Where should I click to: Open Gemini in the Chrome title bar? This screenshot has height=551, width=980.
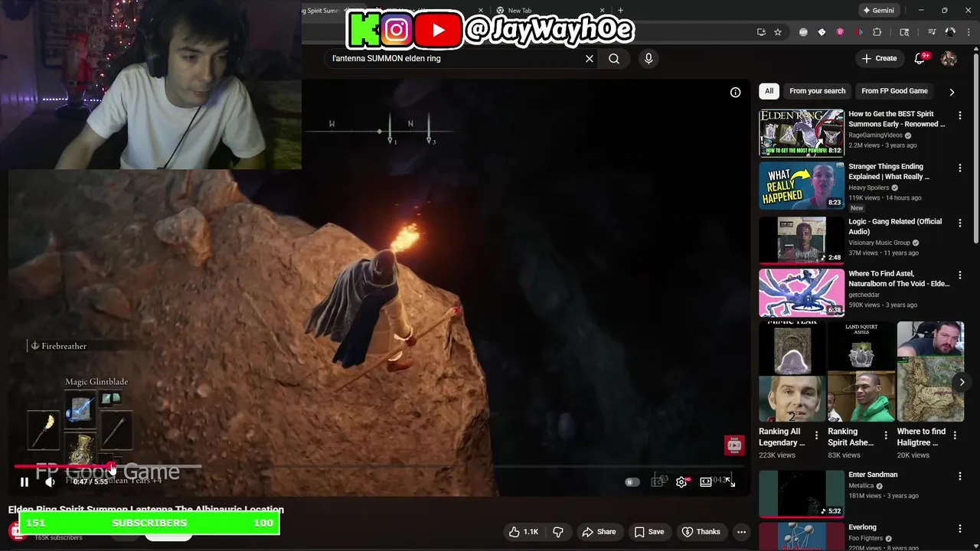click(878, 11)
